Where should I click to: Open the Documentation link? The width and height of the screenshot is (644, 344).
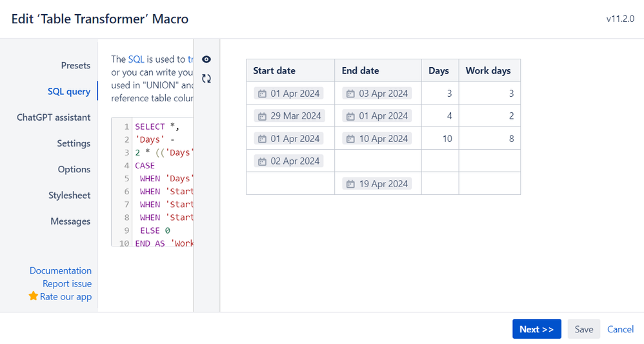(x=61, y=270)
